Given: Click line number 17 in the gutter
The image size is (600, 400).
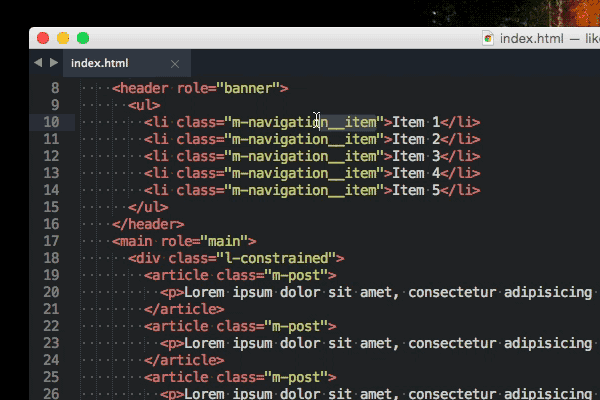Looking at the screenshot, I should (x=51, y=241).
